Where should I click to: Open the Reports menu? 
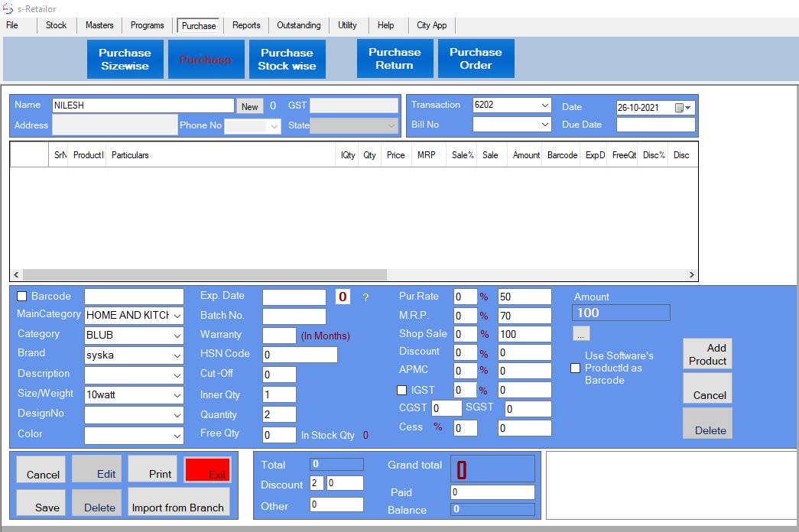[x=246, y=25]
